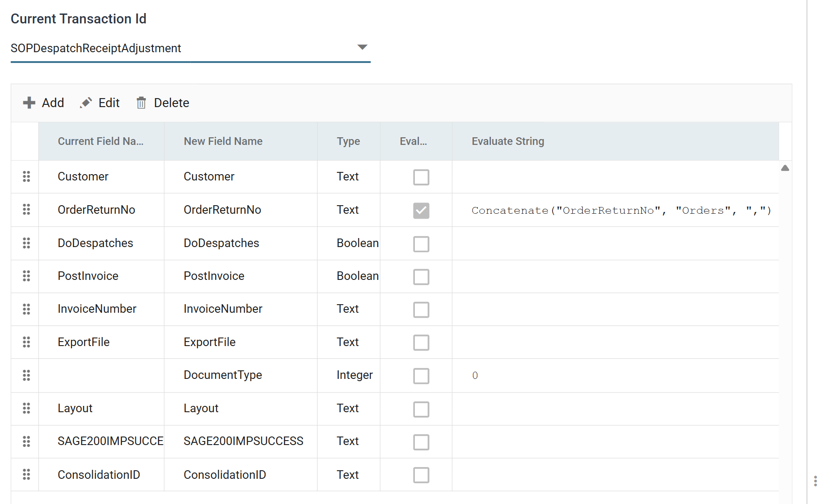Toggle Evaluate checkbox for Customer row
The height and width of the screenshot is (504, 818).
pos(421,177)
